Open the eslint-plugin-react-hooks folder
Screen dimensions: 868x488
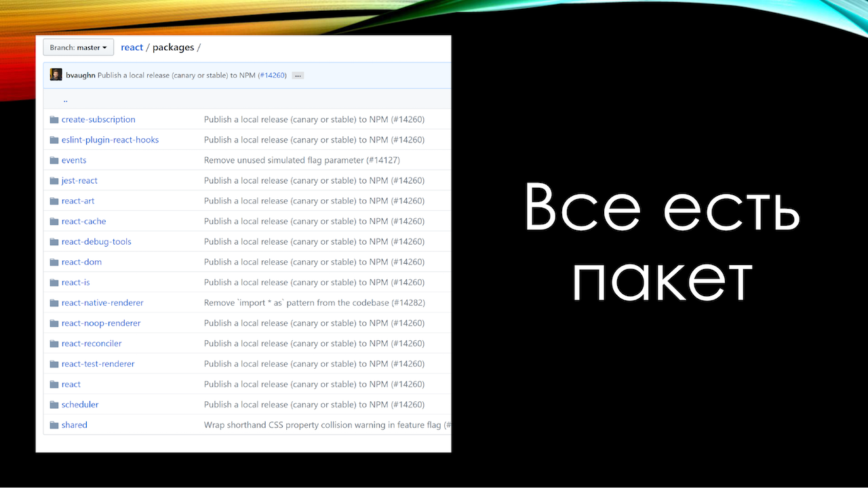point(110,140)
